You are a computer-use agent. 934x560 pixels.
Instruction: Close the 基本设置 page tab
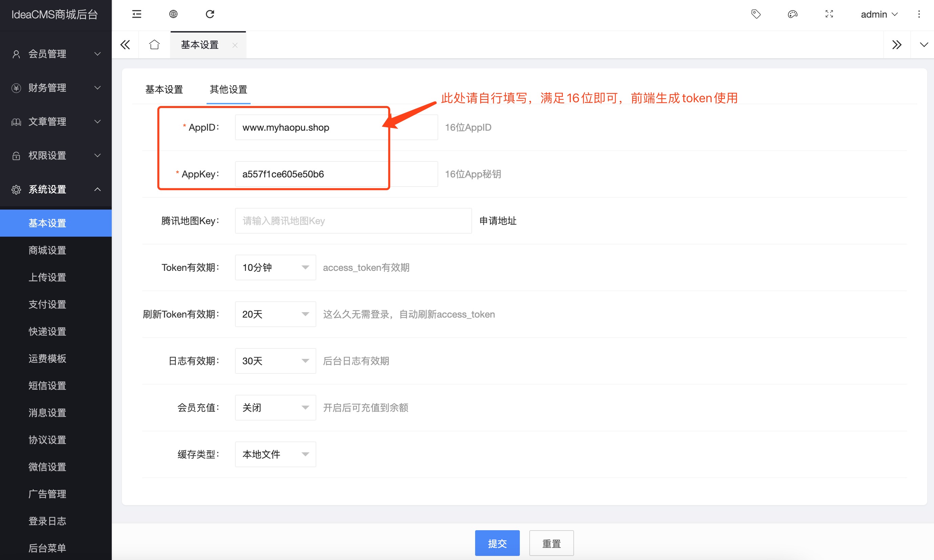coord(235,45)
